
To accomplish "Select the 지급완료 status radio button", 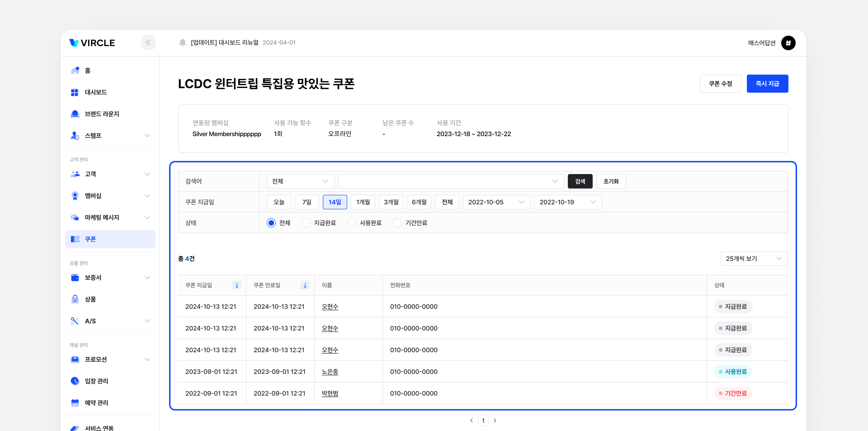I will (x=306, y=223).
